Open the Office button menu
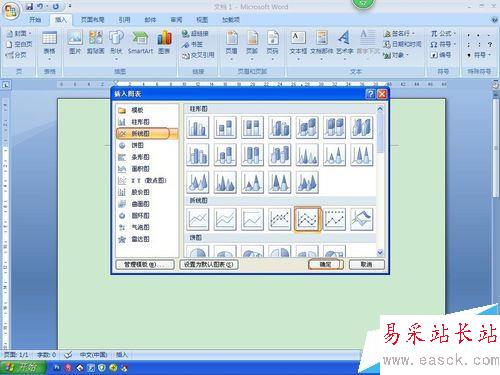Image resolution: width=500 pixels, height=375 pixels. [x=11, y=11]
